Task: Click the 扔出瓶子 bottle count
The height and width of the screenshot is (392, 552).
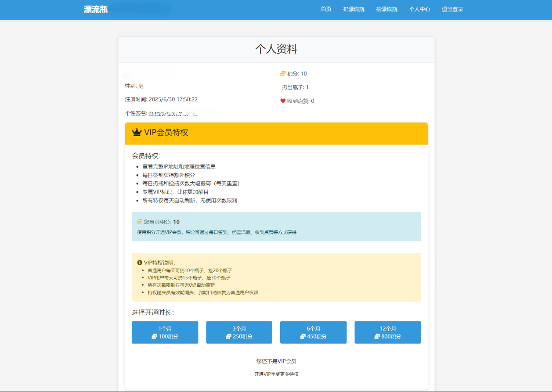Action: coord(295,87)
